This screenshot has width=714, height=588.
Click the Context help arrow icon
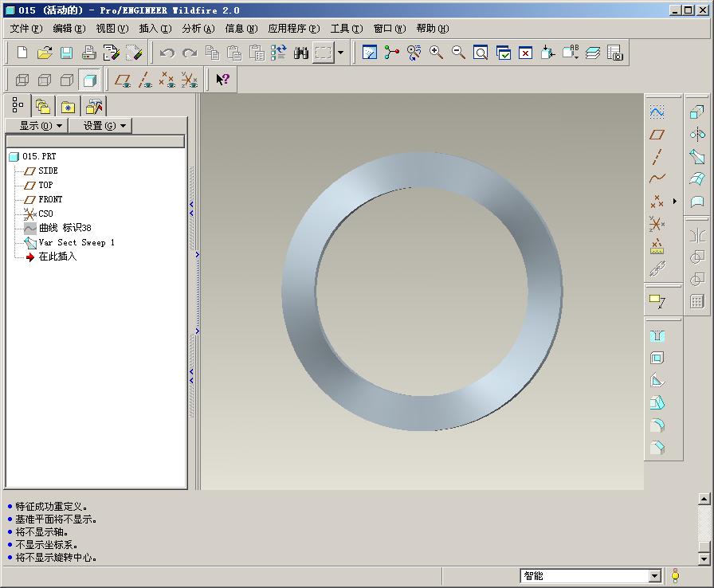[222, 80]
